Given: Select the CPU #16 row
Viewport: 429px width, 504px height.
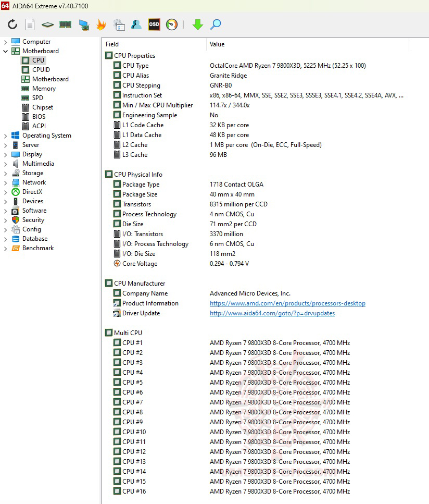Looking at the screenshot, I should point(257,491).
